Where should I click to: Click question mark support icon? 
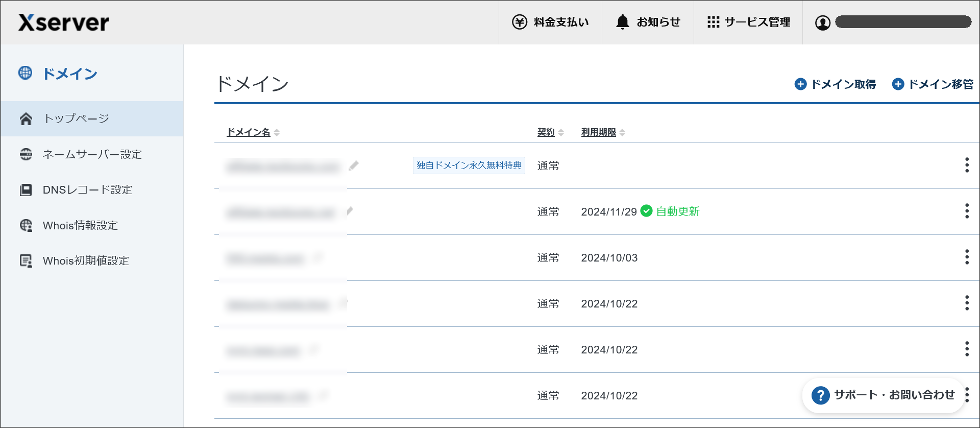820,395
